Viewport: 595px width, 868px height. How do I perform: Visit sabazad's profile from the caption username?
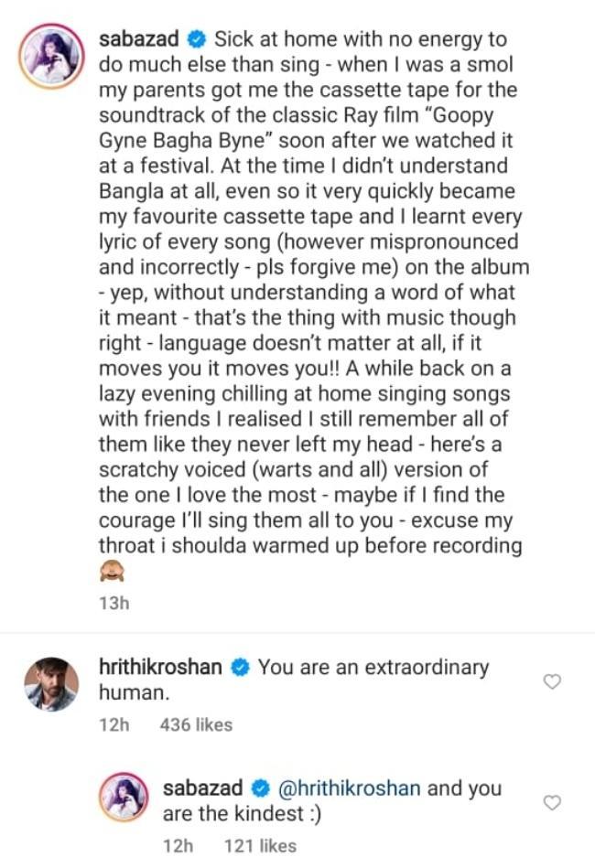point(140,41)
